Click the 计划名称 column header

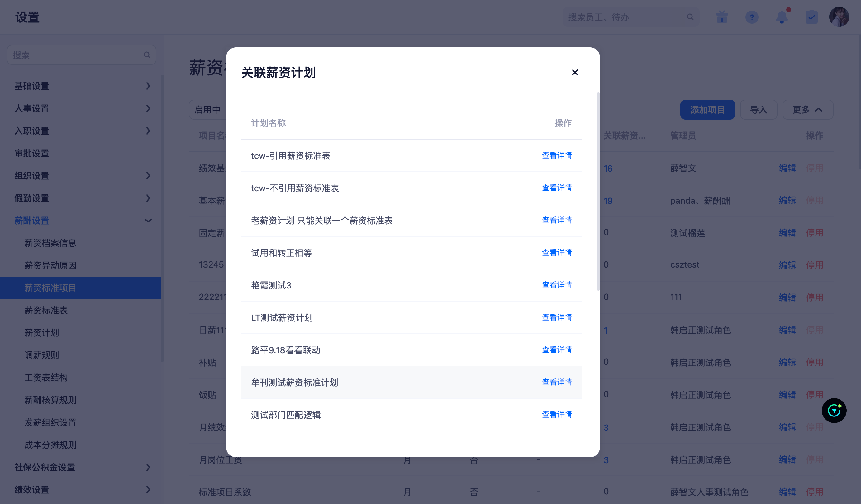pyautogui.click(x=268, y=123)
